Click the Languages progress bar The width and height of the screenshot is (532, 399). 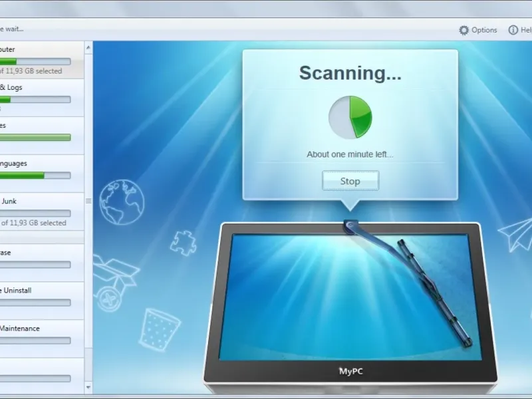point(35,176)
